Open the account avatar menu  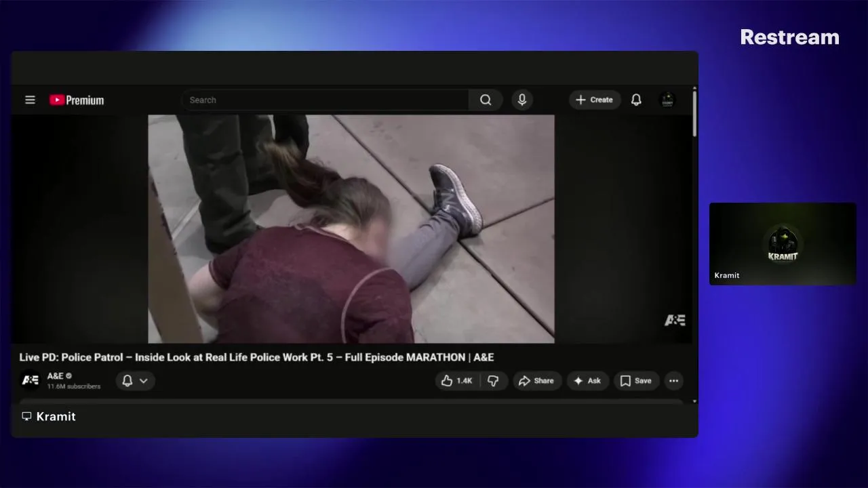667,100
